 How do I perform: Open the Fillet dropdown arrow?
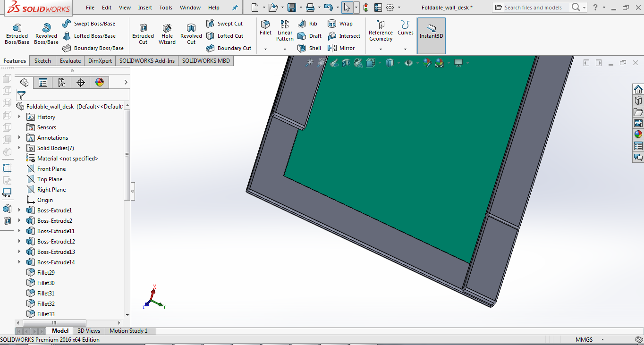(265, 49)
